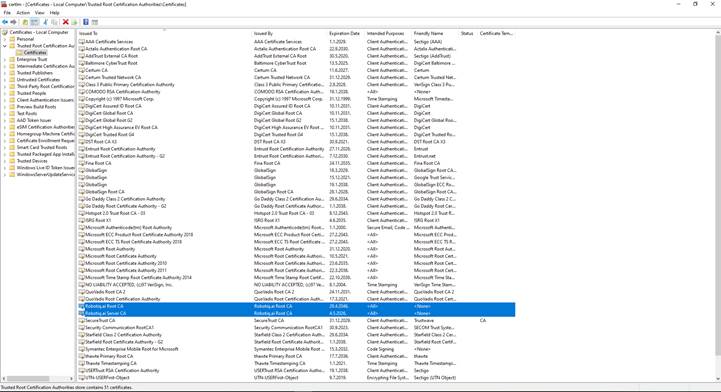Select the UTN-USERFirst-Object certificate row
Viewport: 721px width, 392px height.
coord(296,378)
